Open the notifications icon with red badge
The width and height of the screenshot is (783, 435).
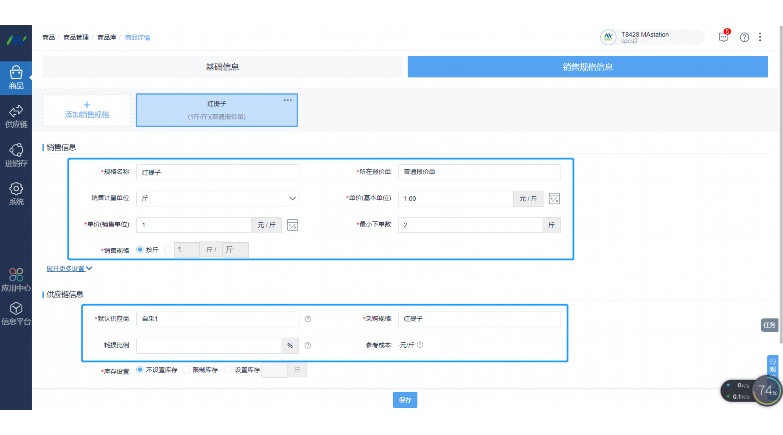tap(724, 36)
